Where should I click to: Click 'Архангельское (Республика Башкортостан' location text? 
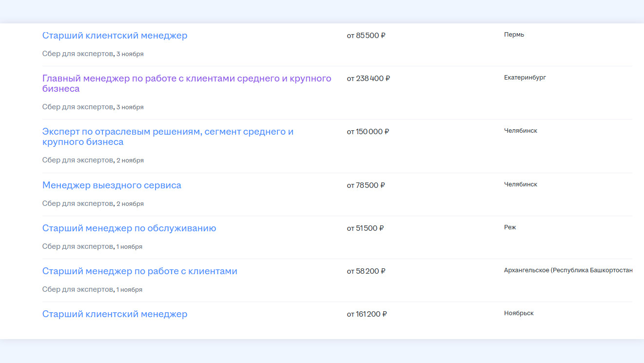pos(568,270)
